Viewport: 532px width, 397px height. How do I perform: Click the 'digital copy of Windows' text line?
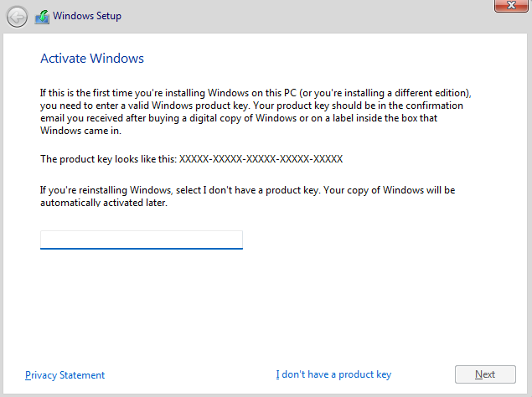(239, 118)
